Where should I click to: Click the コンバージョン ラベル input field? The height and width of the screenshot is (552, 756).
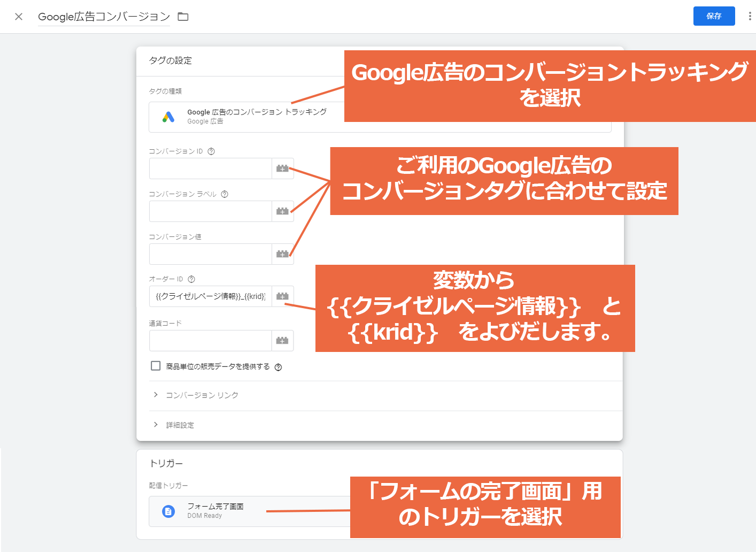(211, 211)
